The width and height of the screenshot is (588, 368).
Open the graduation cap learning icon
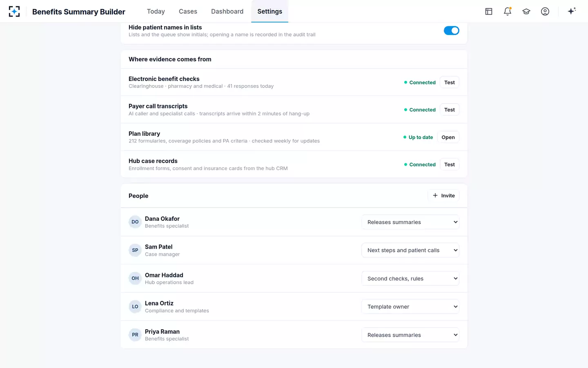(526, 11)
